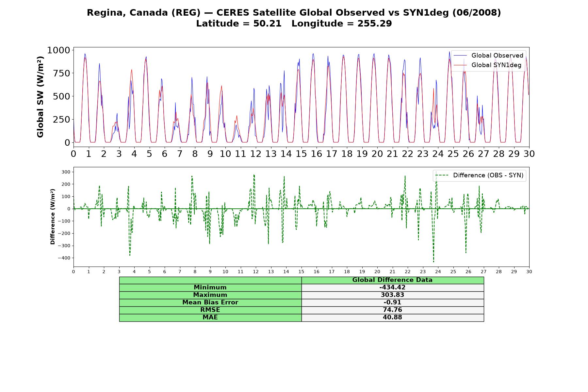Click the 1000 label on Global SW axis
The height and width of the screenshot is (392, 588).
tap(59, 50)
